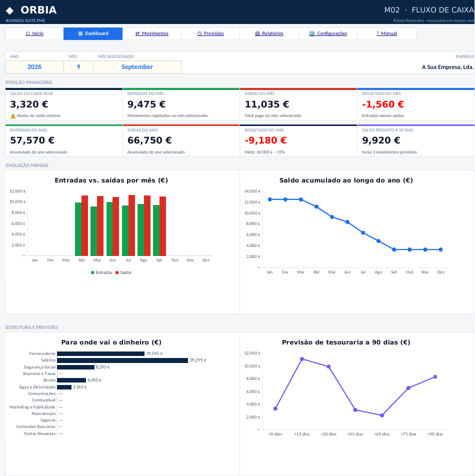Select the month number field showing 9
This screenshot has height=476, width=475.
(78, 67)
